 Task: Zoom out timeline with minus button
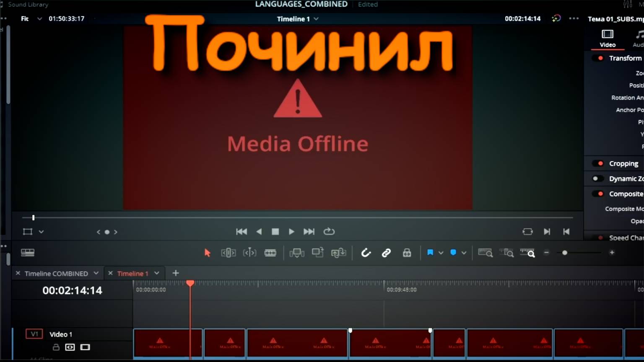[x=546, y=253]
